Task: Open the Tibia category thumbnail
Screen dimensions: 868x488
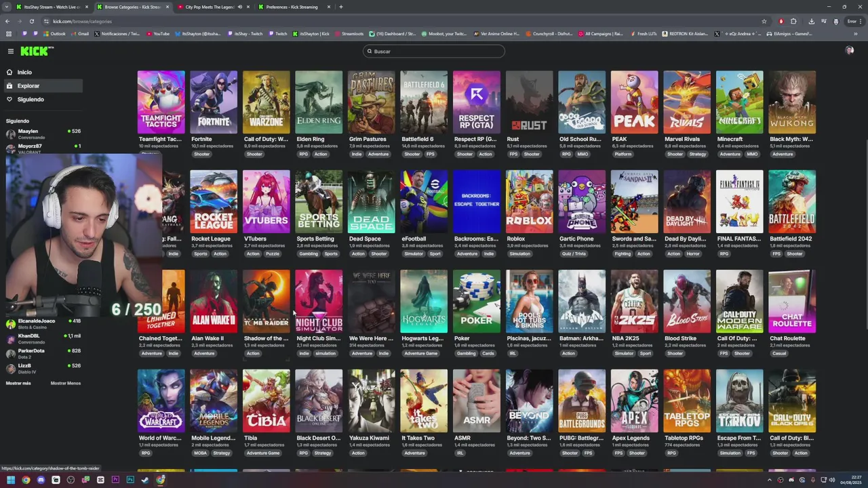Action: pos(266,401)
